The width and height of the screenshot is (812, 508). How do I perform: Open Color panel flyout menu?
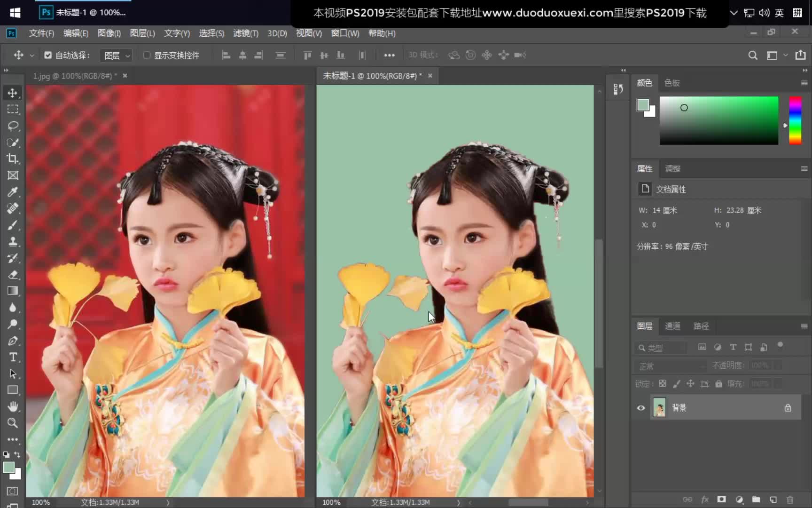point(804,83)
